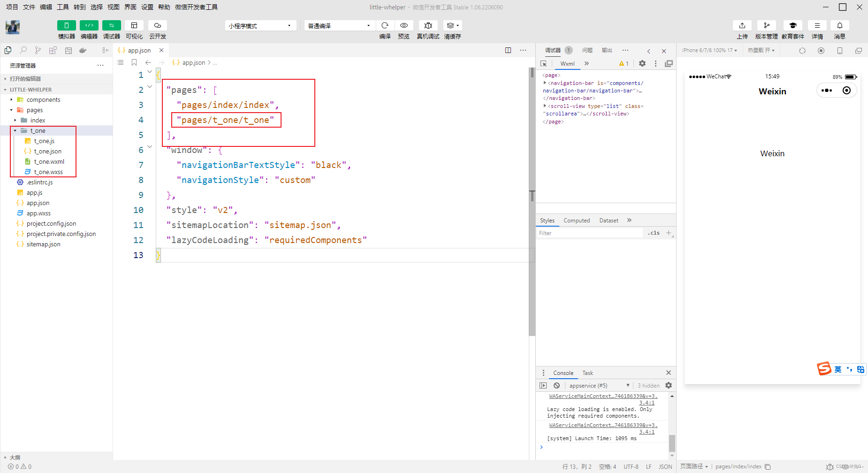Click the Filter styles input field

point(589,233)
